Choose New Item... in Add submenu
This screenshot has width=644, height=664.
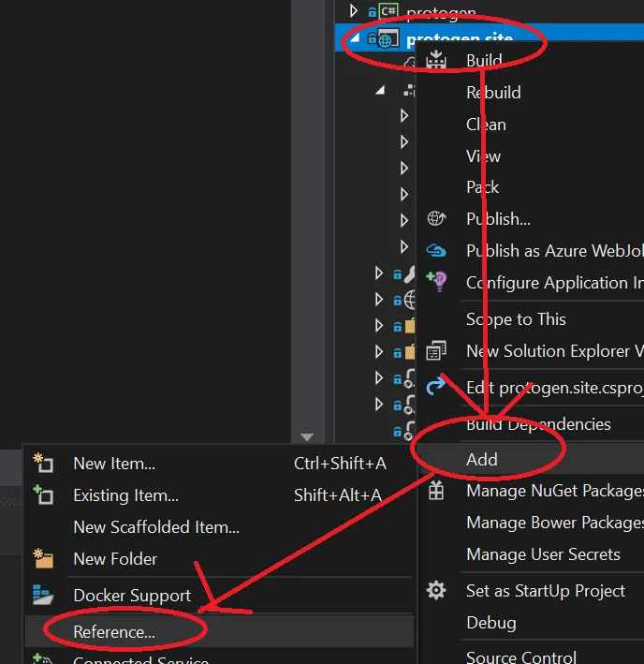114,464
